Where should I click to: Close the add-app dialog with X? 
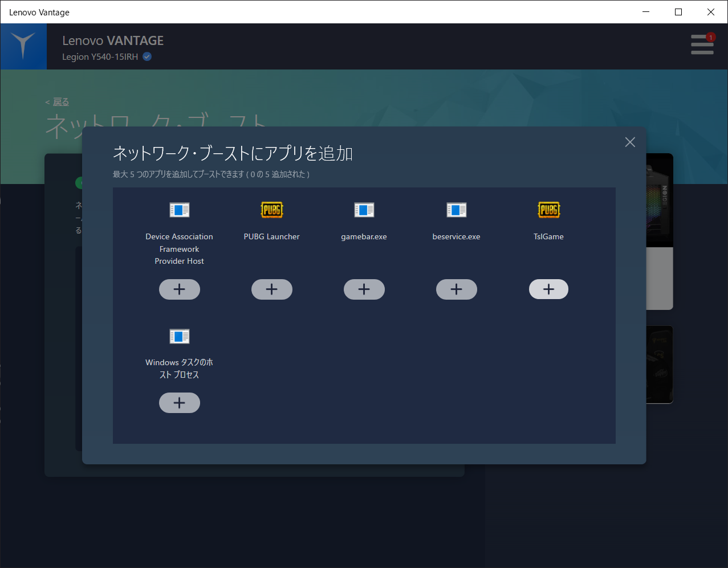(630, 142)
